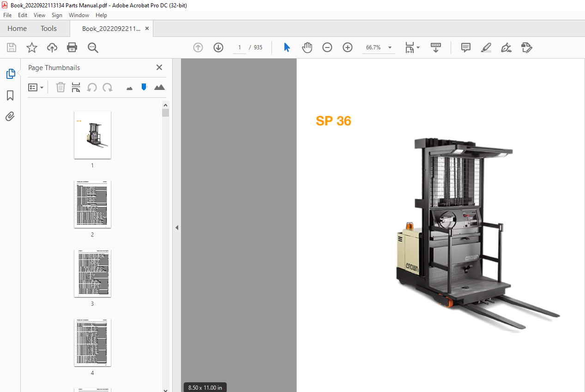Enlarge thumbnails with large mountain icon
Screen dimensions: 585x392
click(159, 87)
